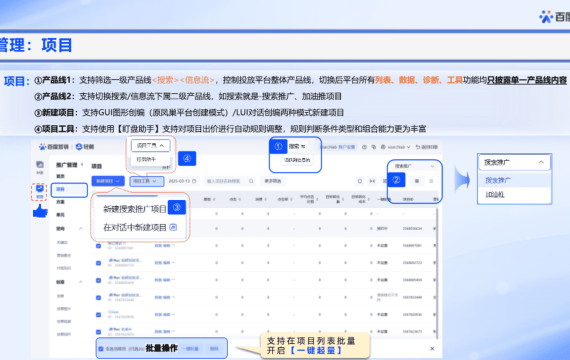
Task: Go to 首页 in navigation
Action: 60,176
